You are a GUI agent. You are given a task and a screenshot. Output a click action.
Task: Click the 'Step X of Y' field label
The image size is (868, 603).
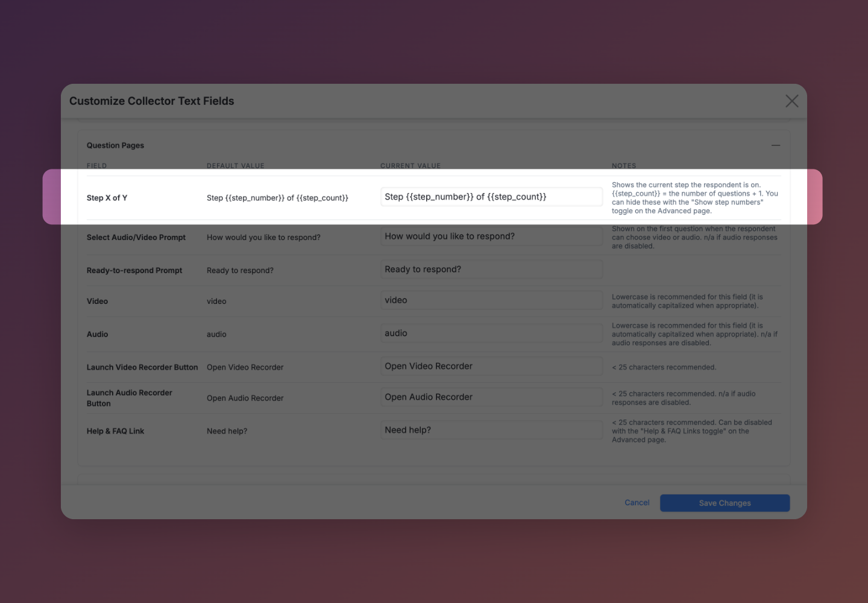[107, 198]
